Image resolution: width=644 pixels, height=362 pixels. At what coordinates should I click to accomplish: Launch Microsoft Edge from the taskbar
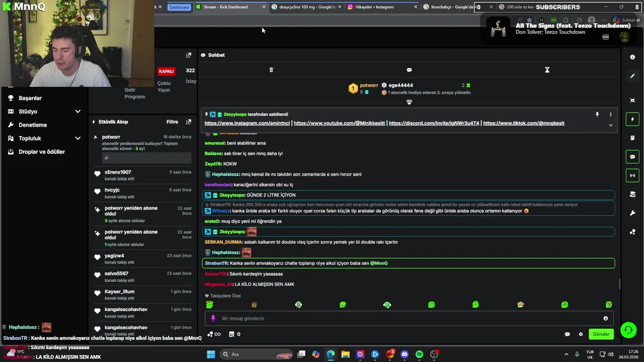tap(331, 354)
